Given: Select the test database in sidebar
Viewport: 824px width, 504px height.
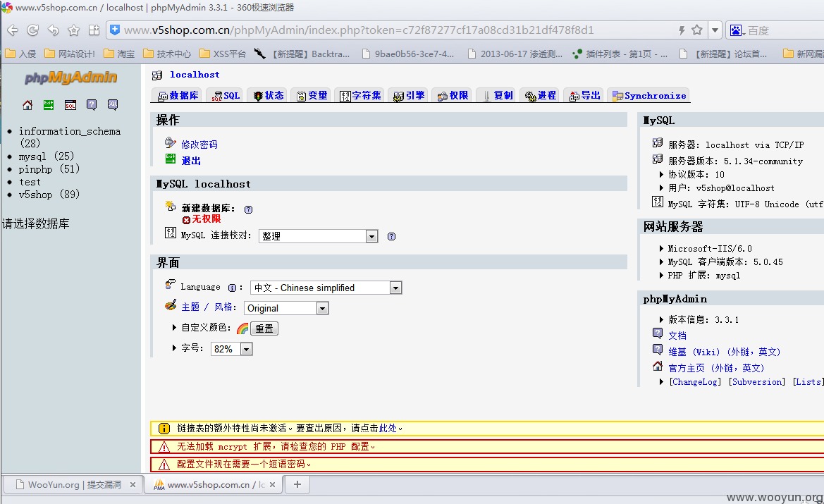Looking at the screenshot, I should pyautogui.click(x=30, y=183).
